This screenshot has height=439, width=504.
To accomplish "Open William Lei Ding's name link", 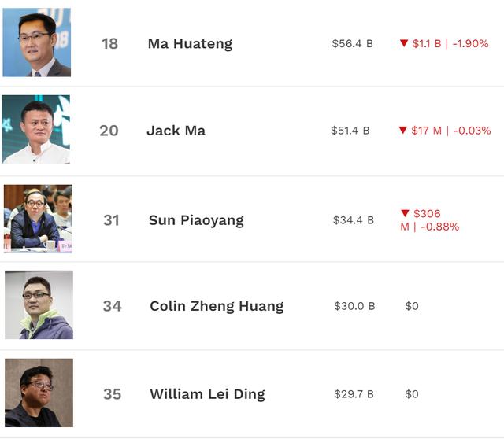I will tap(207, 393).
